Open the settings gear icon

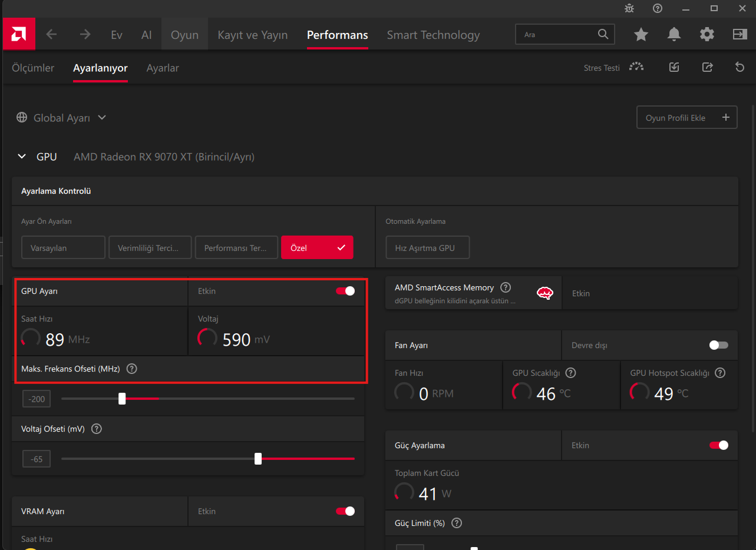tap(707, 35)
